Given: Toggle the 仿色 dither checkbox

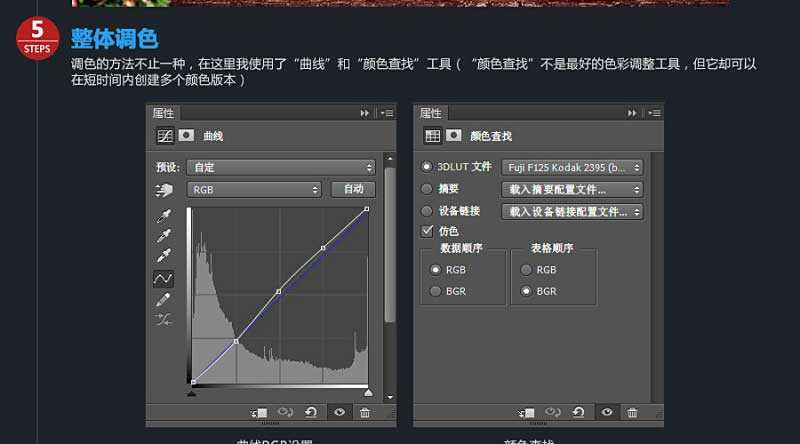Looking at the screenshot, I should point(428,231).
